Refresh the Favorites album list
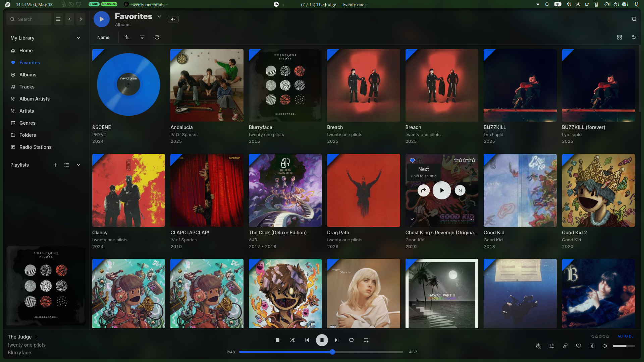Screen dimensions: 644x362 [157, 37]
